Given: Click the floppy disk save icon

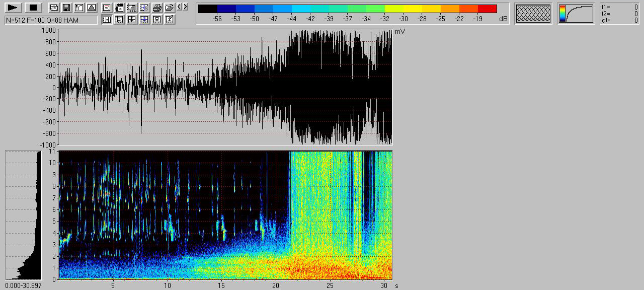Looking at the screenshot, I should point(66,8).
